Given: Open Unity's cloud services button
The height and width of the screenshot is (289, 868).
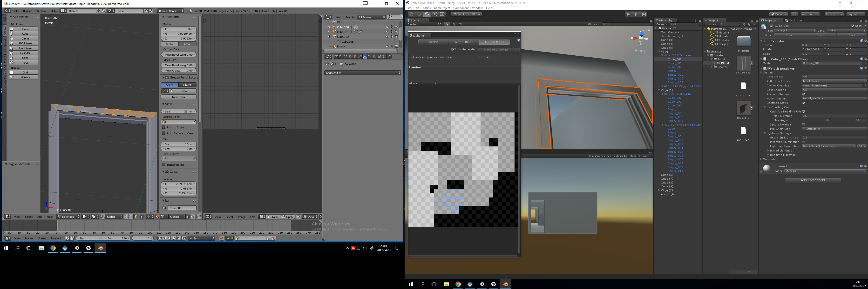Looking at the screenshot, I should click(x=794, y=14).
